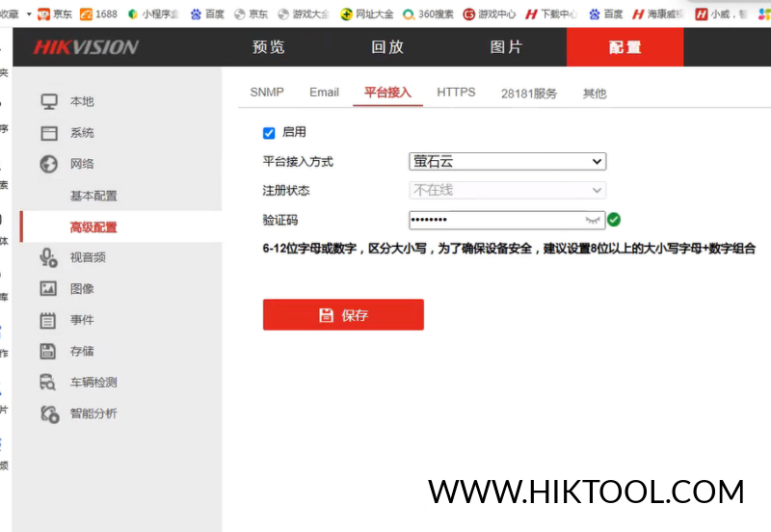This screenshot has height=532, width=771.
Task: Open the 海康威视 bookmark
Action: click(x=658, y=13)
